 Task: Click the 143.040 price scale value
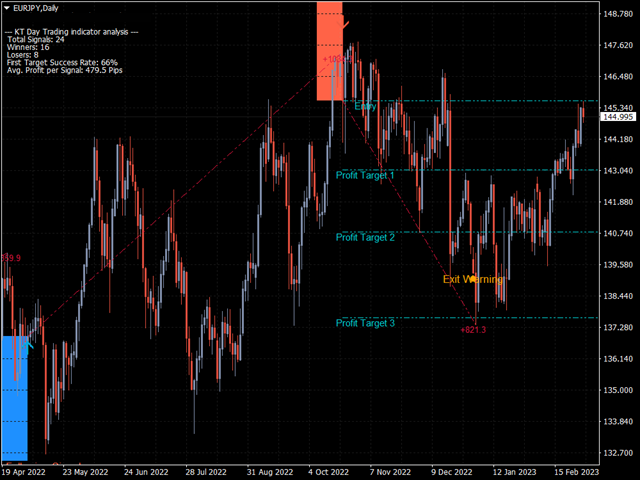click(x=618, y=171)
